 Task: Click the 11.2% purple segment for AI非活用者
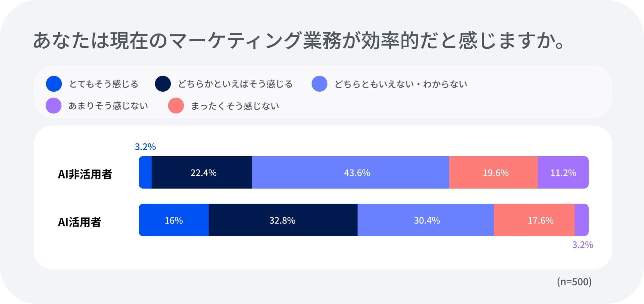(x=563, y=172)
